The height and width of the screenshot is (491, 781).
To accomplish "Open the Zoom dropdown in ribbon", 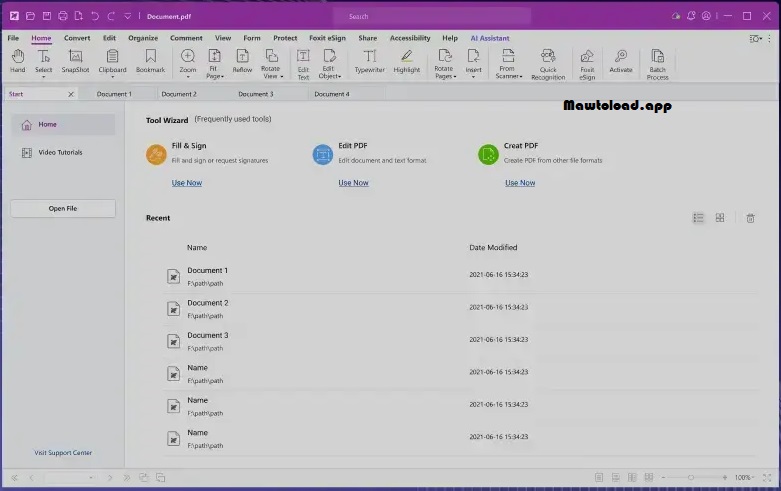I will [188, 77].
